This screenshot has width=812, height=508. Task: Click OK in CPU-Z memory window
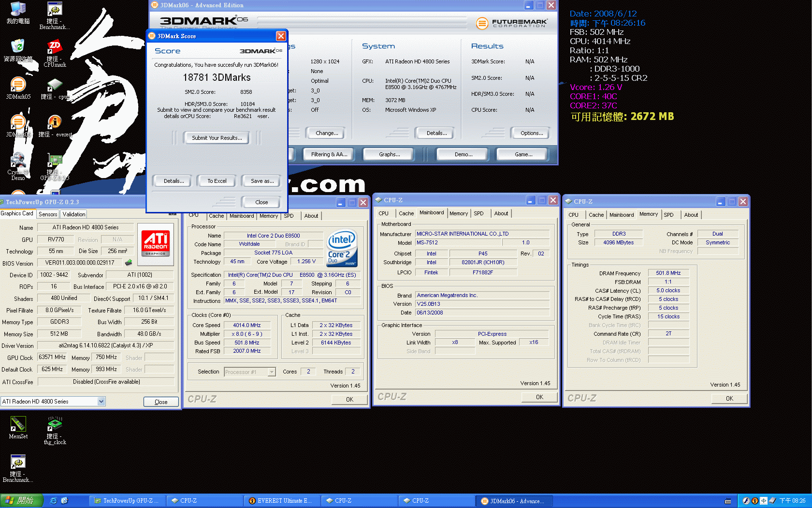(x=729, y=399)
